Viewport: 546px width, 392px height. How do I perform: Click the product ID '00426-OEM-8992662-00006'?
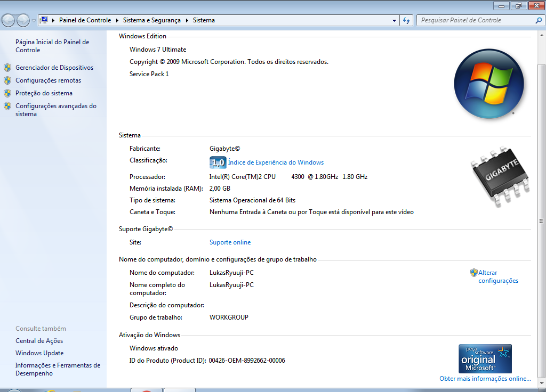pyautogui.click(x=247, y=361)
